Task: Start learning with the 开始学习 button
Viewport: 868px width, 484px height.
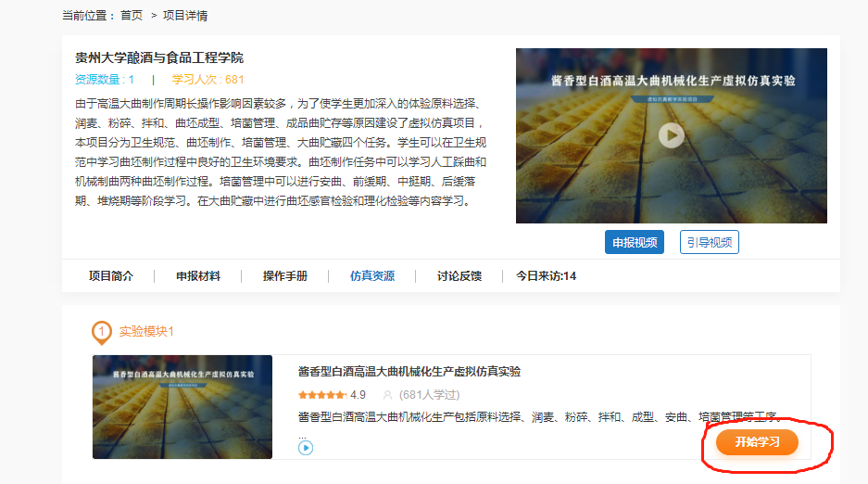Action: coord(757,442)
